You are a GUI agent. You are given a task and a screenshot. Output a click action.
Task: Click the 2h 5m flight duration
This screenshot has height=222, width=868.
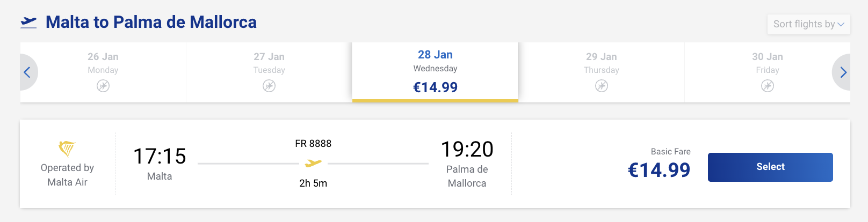coord(313,183)
